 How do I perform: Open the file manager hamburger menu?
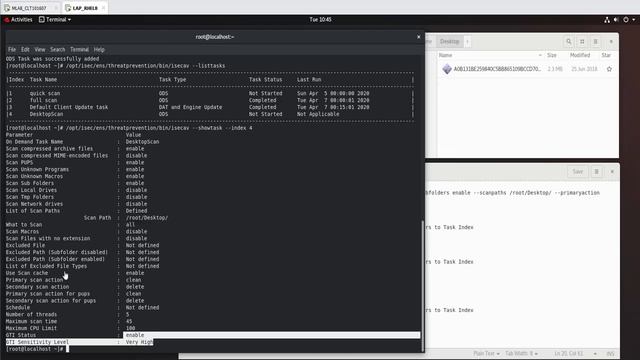click(596, 42)
